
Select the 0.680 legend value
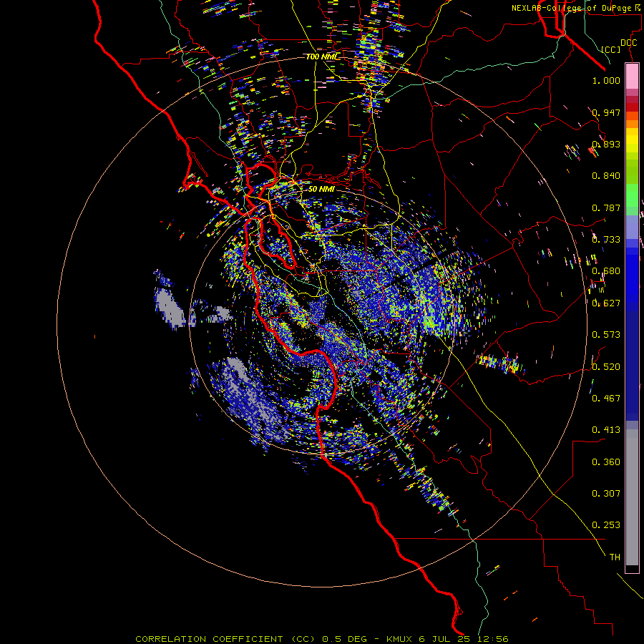click(x=606, y=271)
